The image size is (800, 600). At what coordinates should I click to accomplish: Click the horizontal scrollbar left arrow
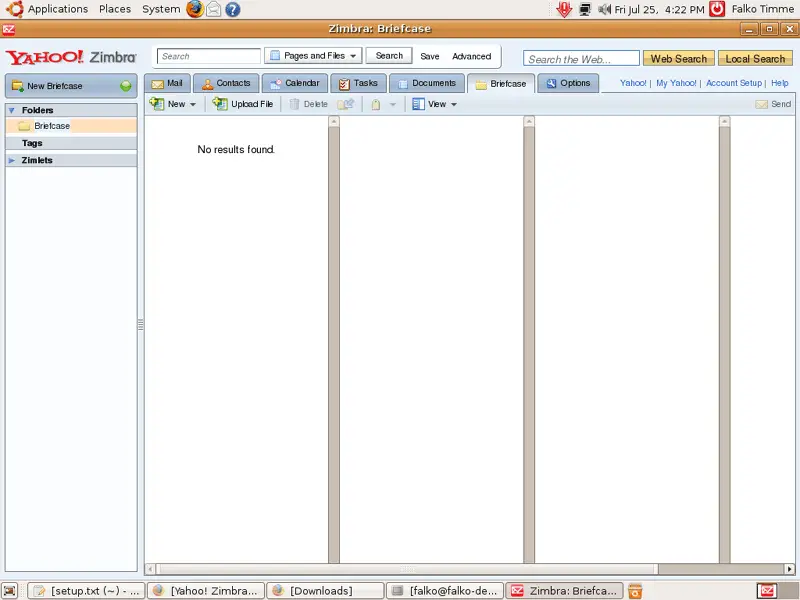(151, 569)
